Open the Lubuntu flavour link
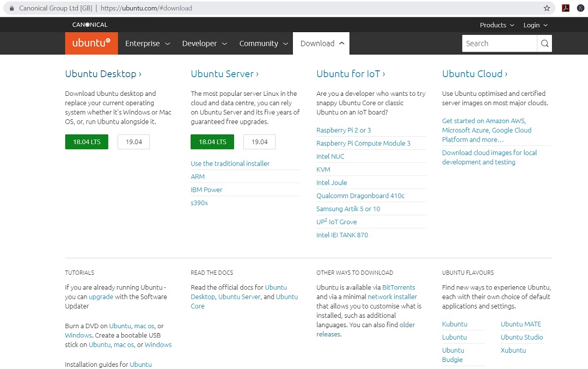Screen dimensions: 588x369 tap(454, 337)
